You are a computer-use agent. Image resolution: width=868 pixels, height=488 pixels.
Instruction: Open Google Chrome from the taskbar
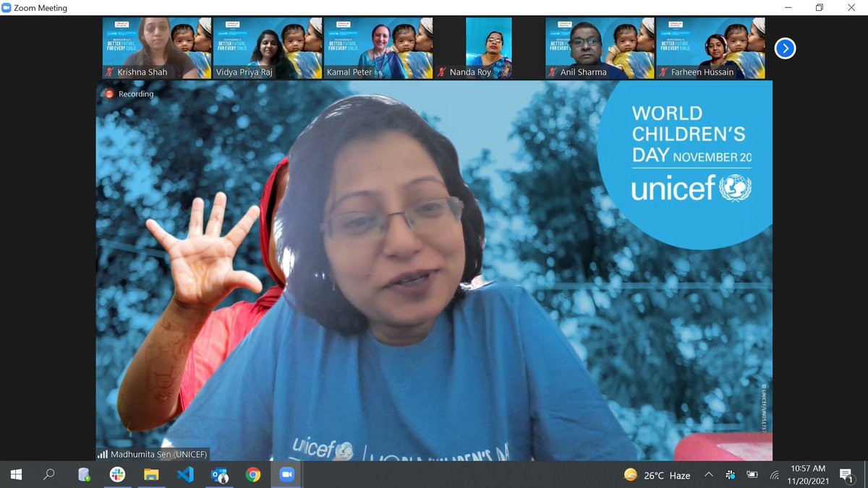click(x=253, y=475)
